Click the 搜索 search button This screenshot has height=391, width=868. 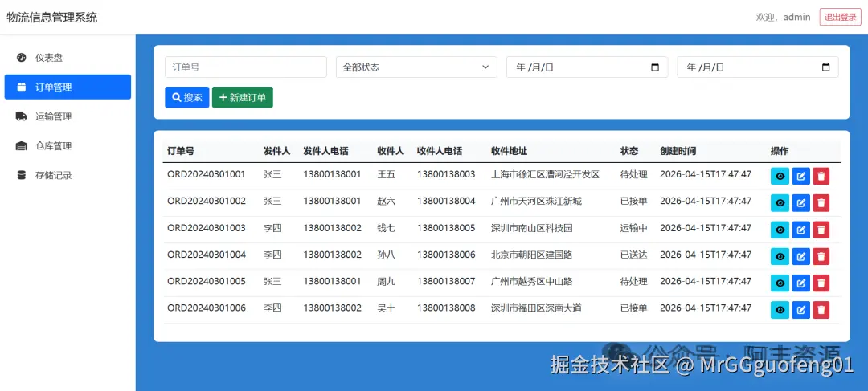(187, 97)
